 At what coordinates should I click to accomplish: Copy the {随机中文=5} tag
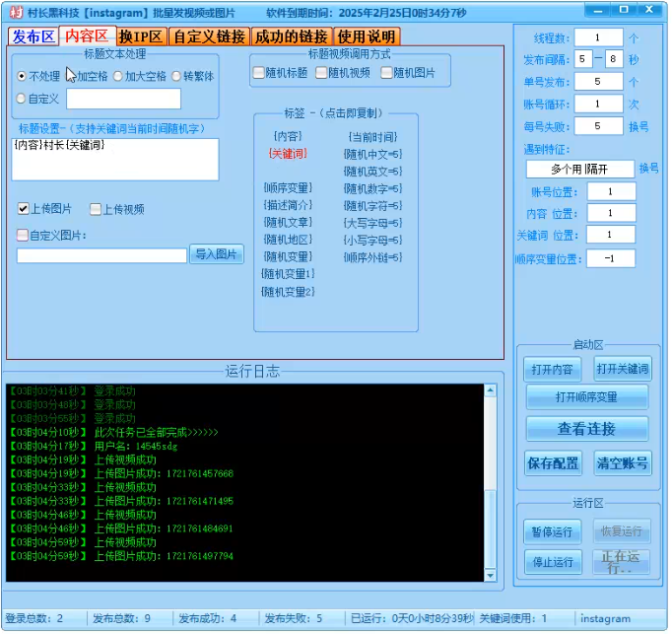click(372, 154)
